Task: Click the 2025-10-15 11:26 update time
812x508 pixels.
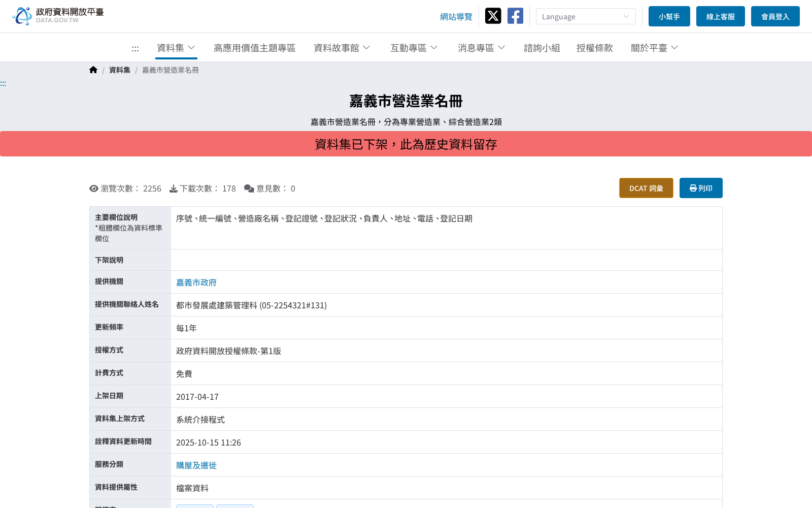Action: (x=209, y=442)
